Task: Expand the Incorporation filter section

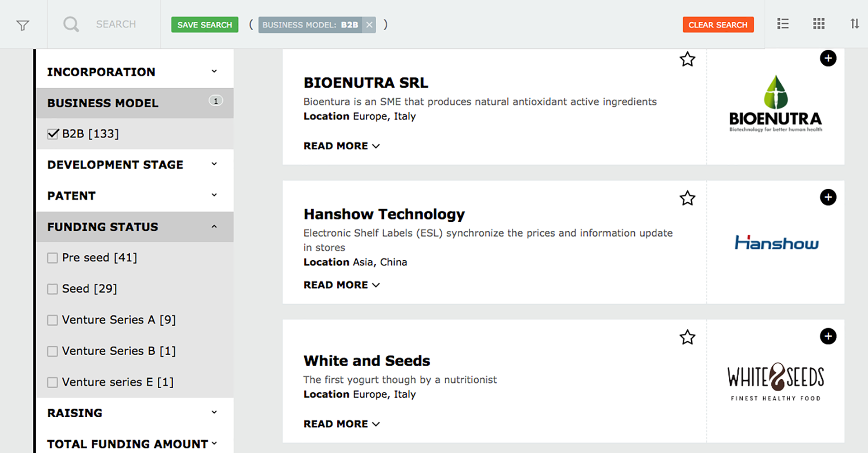Action: coord(135,72)
